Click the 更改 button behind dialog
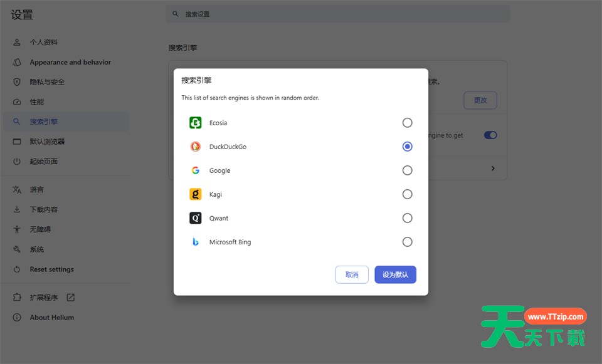602x364 pixels. point(480,100)
